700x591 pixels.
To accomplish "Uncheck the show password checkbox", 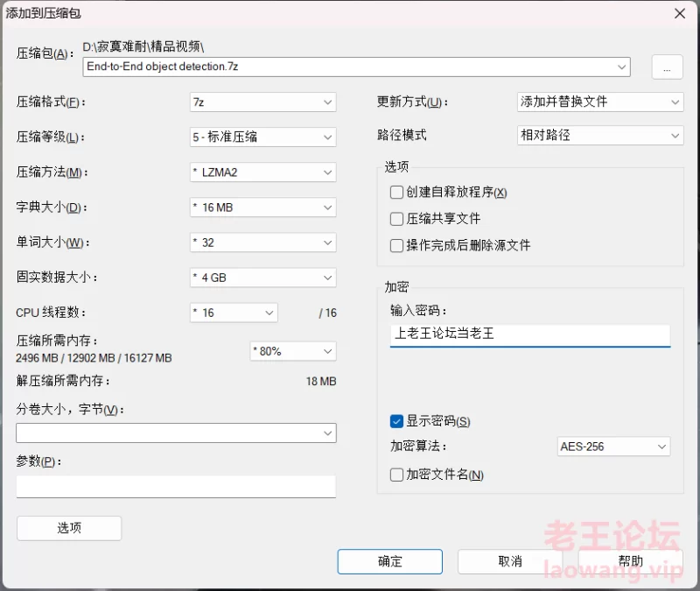I will 396,421.
